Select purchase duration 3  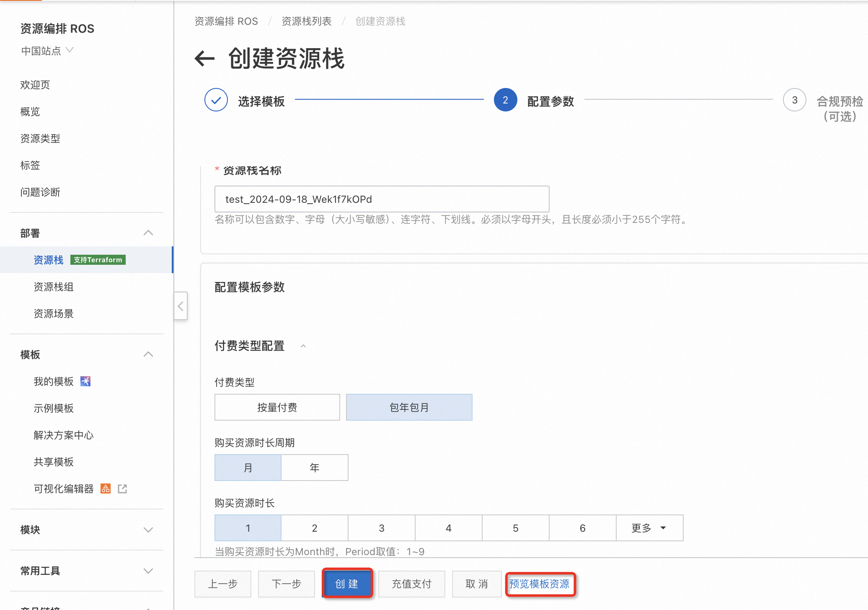coord(382,528)
